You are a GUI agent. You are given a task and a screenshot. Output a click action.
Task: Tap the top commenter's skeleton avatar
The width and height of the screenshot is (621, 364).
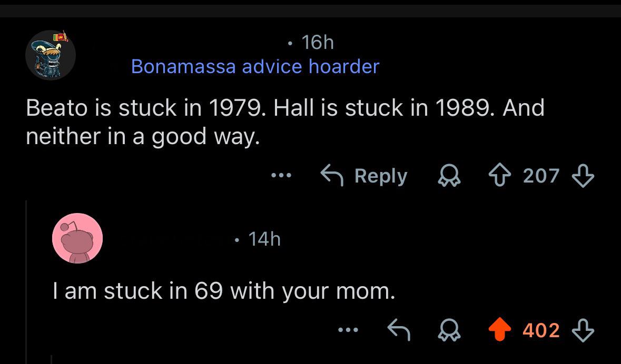point(51,55)
